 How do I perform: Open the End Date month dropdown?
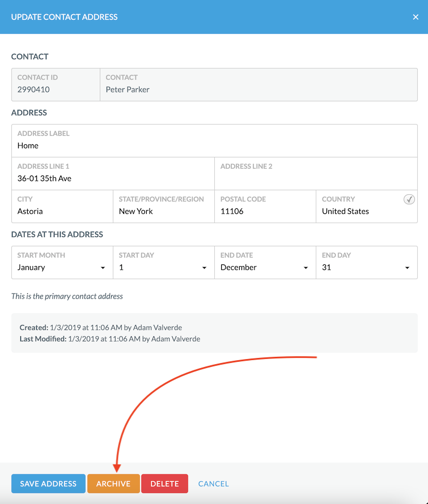(265, 263)
